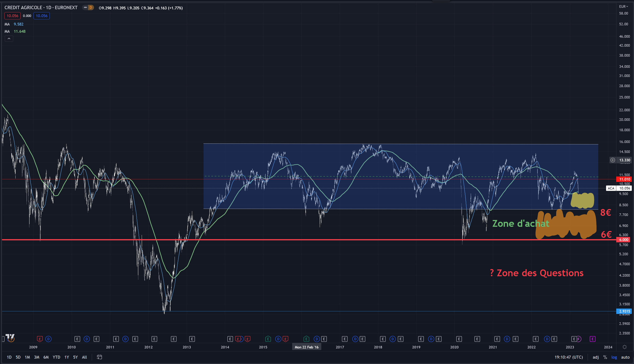
Task: Open the green E earnings marker after 2015 label
Action: click(268, 339)
